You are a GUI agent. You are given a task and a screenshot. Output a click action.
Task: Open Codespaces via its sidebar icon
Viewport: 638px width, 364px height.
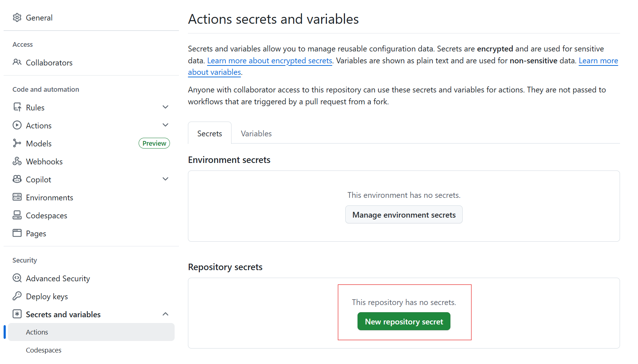pos(17,215)
